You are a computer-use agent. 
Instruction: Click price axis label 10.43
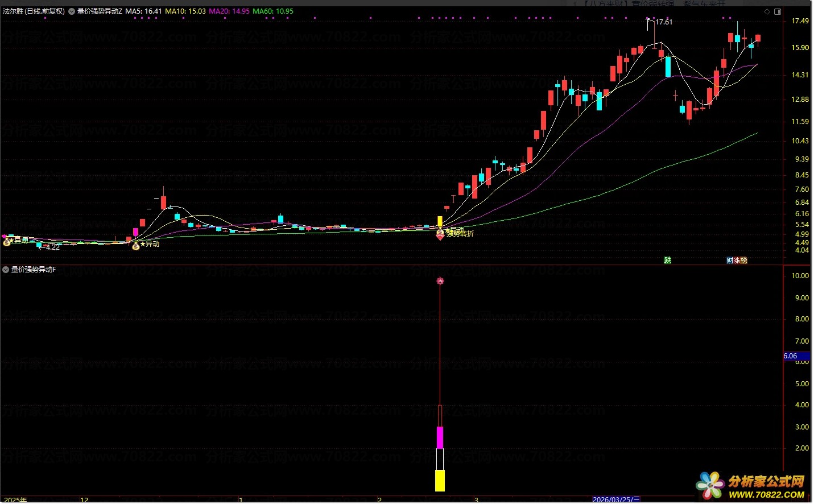(x=800, y=141)
